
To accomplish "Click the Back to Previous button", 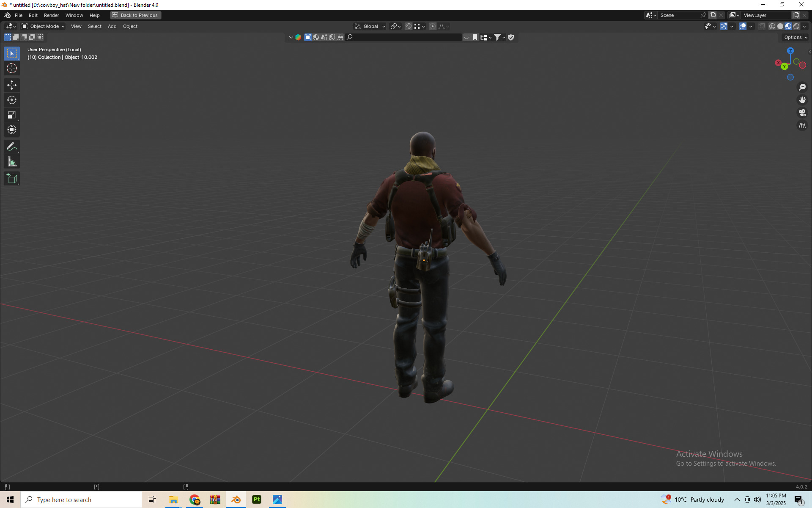I will click(135, 15).
